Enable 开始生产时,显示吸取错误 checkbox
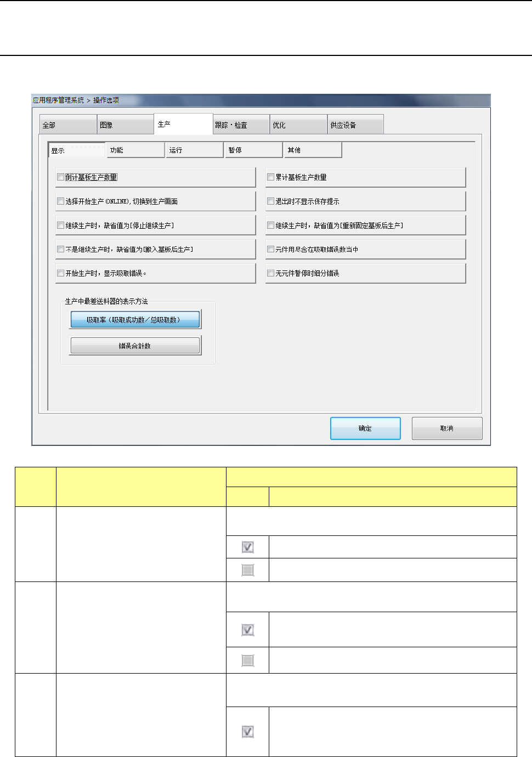 (61, 273)
